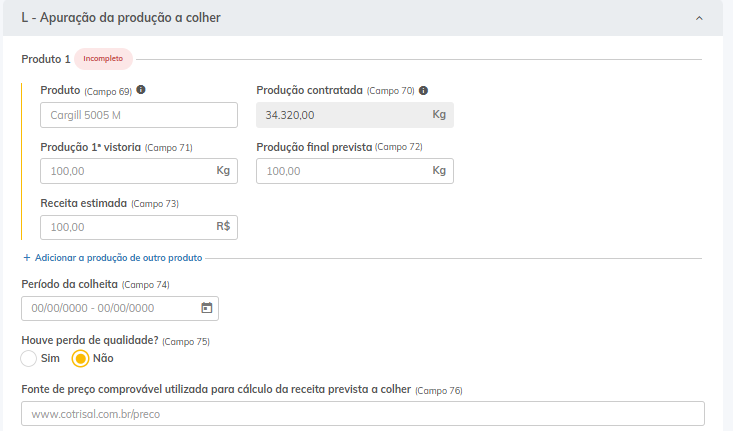Click the L - Apuração section header title
This screenshot has width=733, height=431.
click(121, 18)
